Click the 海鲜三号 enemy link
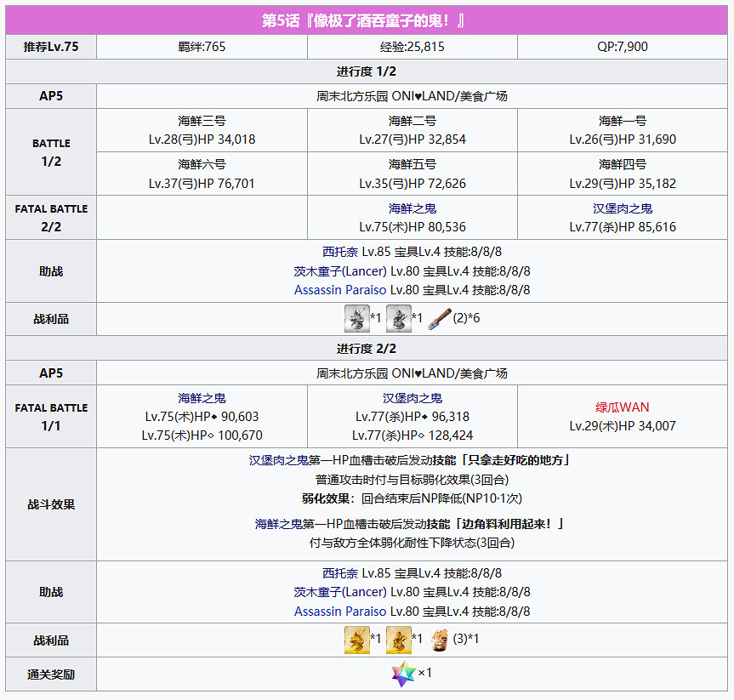The height and width of the screenshot is (700, 734). pos(201,119)
